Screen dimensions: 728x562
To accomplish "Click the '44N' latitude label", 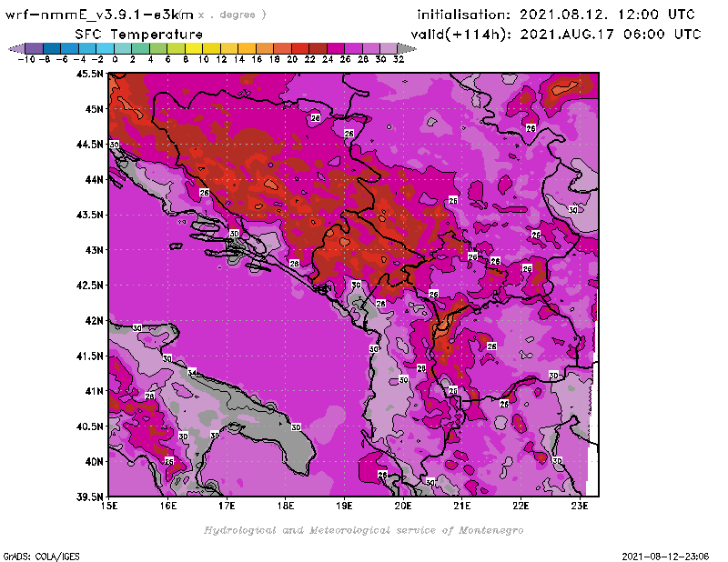I will coord(95,179).
